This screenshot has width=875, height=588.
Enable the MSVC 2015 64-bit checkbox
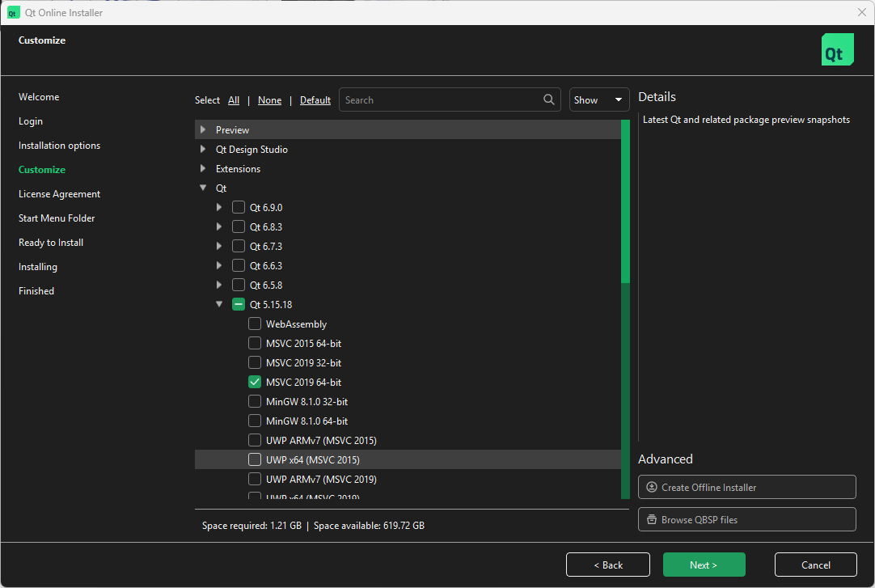255,343
